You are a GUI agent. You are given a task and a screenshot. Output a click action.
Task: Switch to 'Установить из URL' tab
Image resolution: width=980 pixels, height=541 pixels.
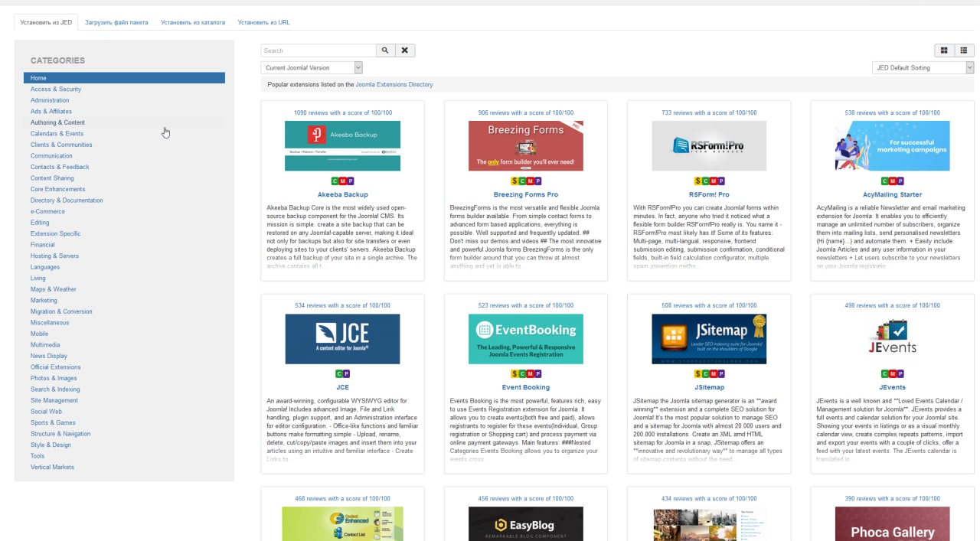click(263, 23)
